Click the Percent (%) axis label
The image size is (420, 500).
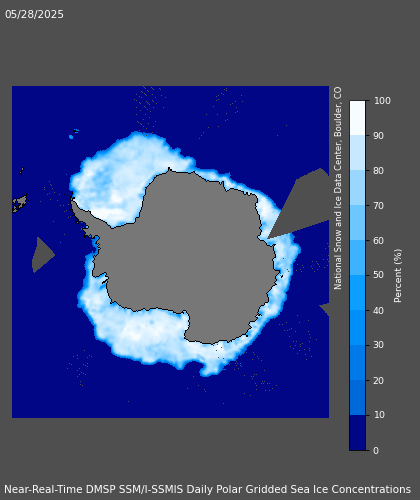click(398, 276)
